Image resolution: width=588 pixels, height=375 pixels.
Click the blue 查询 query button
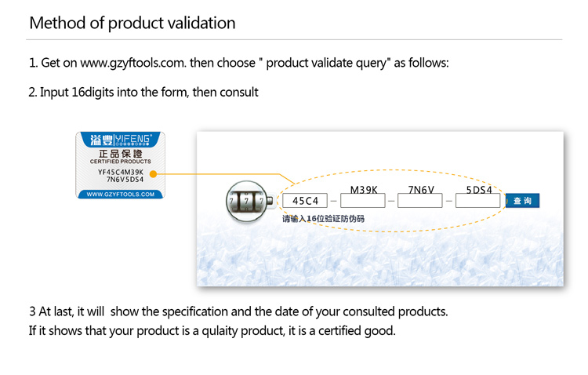522,201
